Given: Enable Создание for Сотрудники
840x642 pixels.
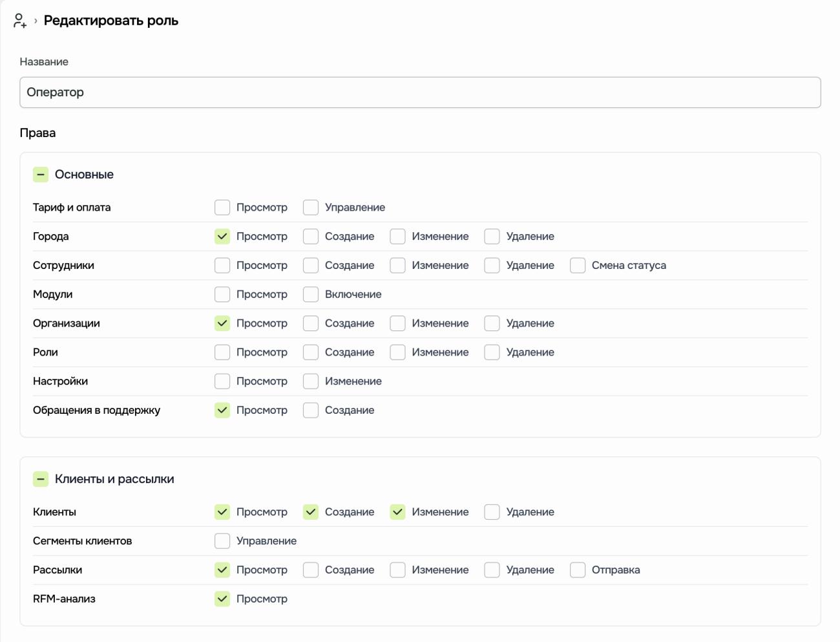Looking at the screenshot, I should 311,266.
